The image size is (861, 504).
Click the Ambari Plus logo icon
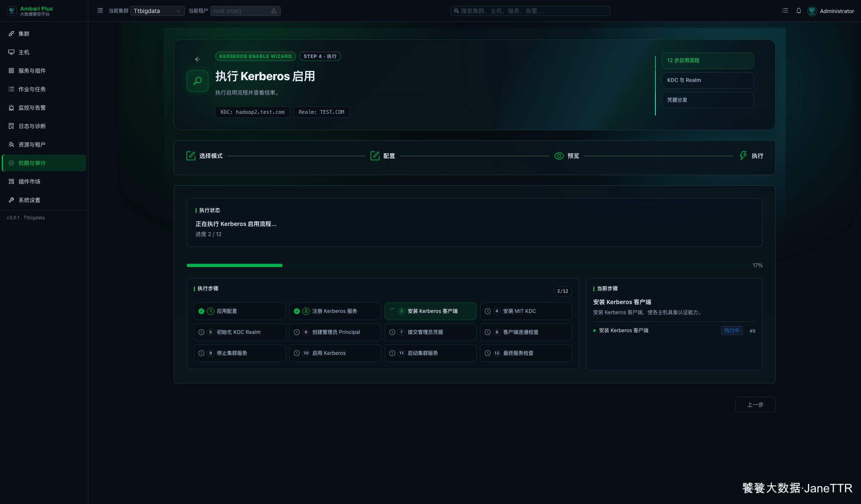(12, 11)
